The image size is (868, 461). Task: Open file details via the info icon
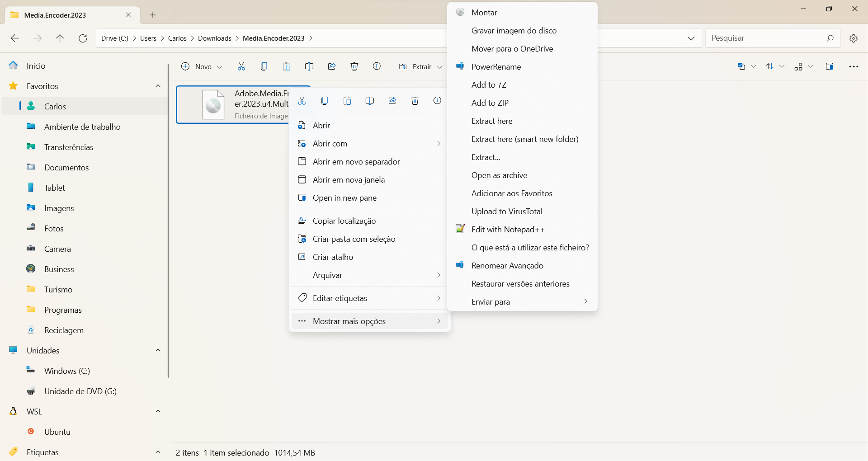tap(377, 66)
